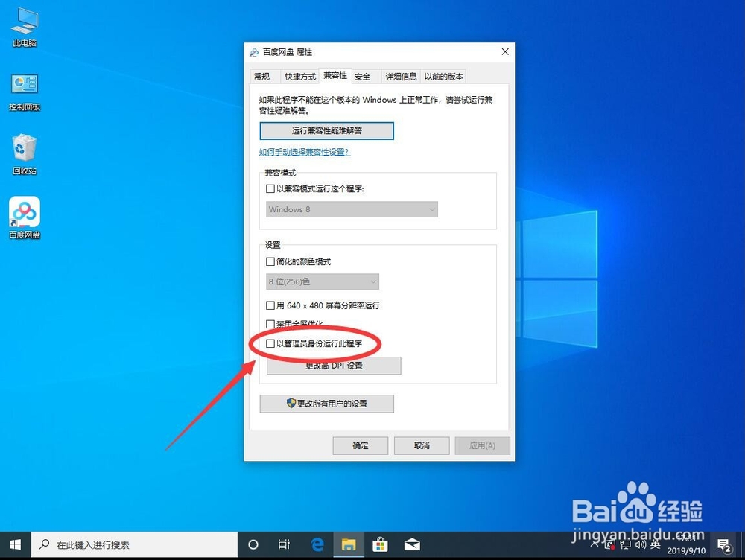Click 运行兼容性疑难解答 button

pos(326,130)
